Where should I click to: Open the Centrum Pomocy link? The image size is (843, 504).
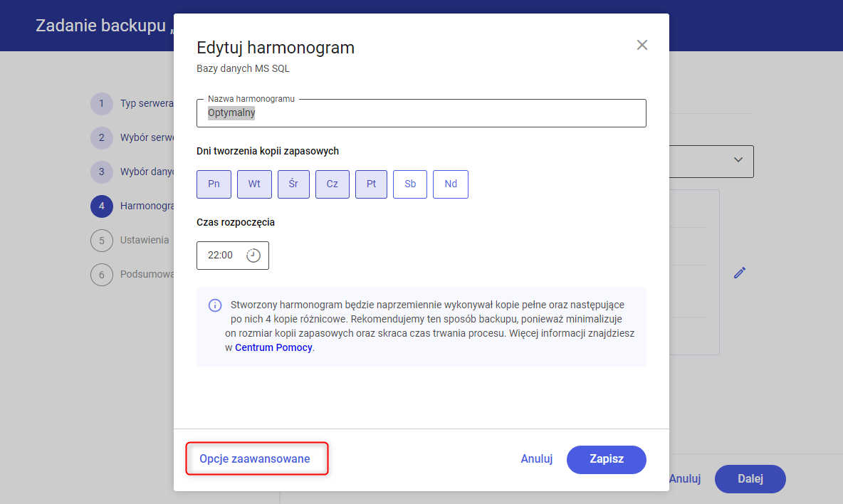coord(273,347)
